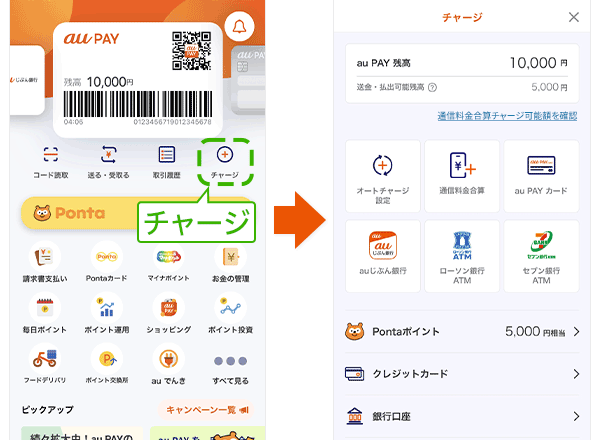
Task: Click 通信料金合算チャージ可能額を確認 link
Action: click(507, 116)
